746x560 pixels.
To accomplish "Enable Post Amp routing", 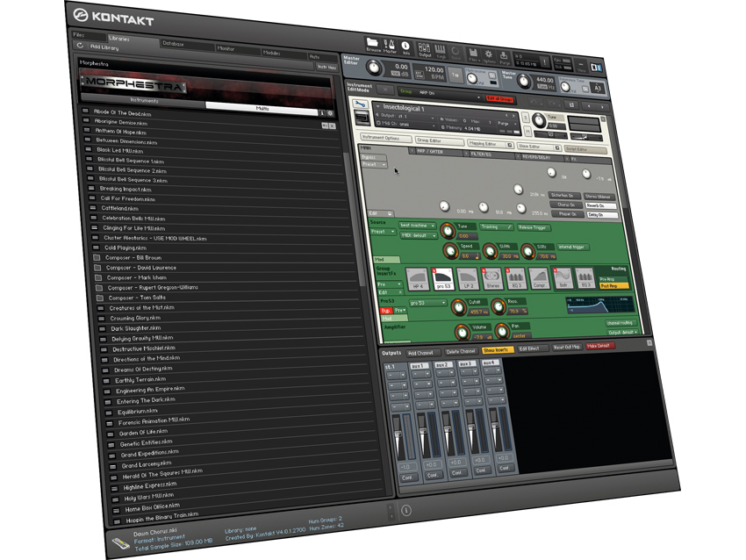I will coord(612,286).
